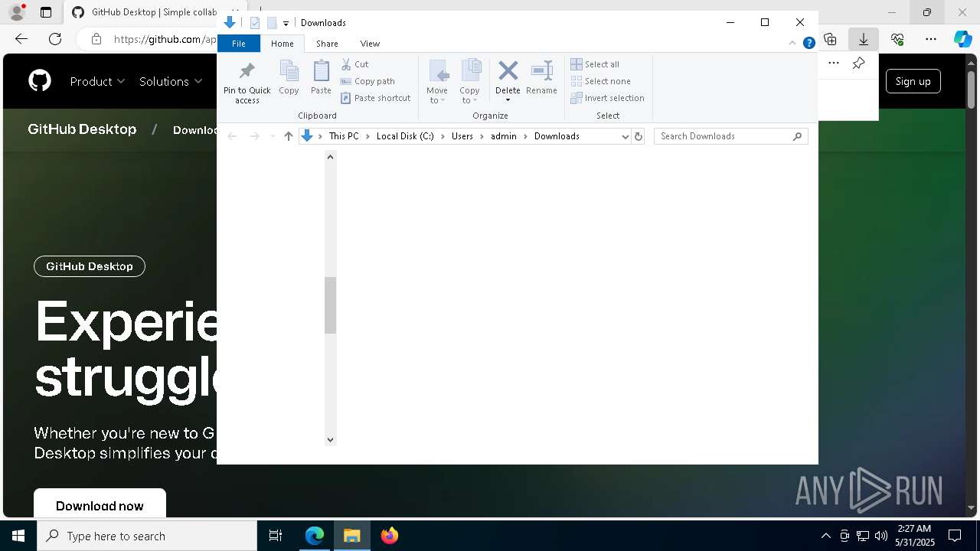Open Browser essentials heart icon
The width and height of the screenshot is (980, 551).
[x=897, y=39]
